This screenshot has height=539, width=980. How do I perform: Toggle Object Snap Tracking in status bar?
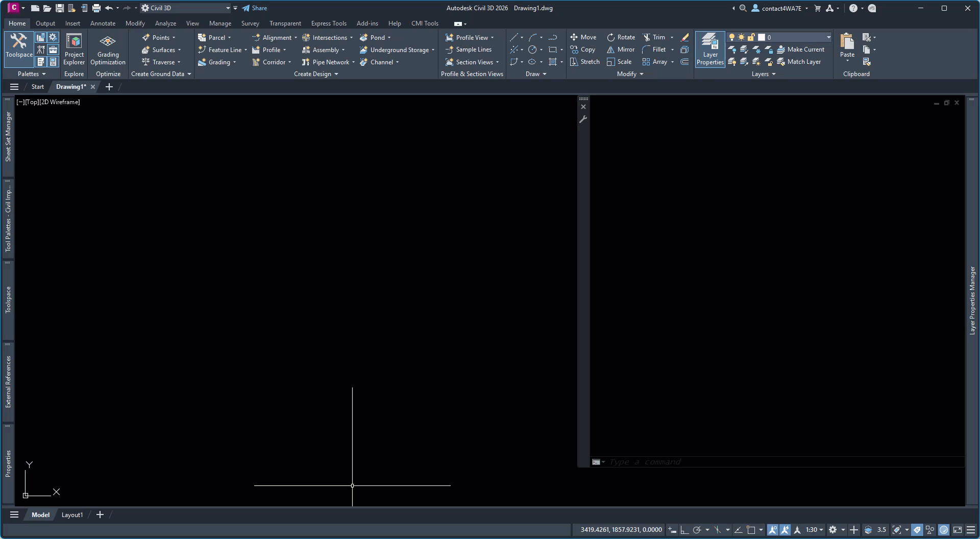[738, 530]
